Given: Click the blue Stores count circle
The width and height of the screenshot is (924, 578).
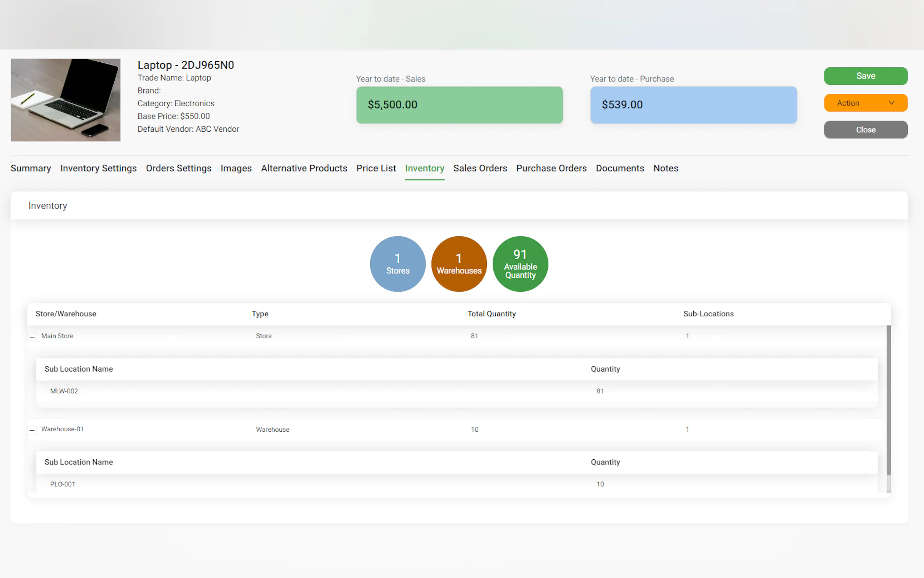Looking at the screenshot, I should [x=397, y=264].
